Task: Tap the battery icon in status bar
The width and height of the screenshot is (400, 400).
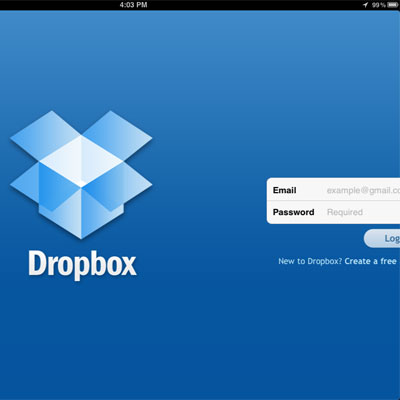Action: 392,5
